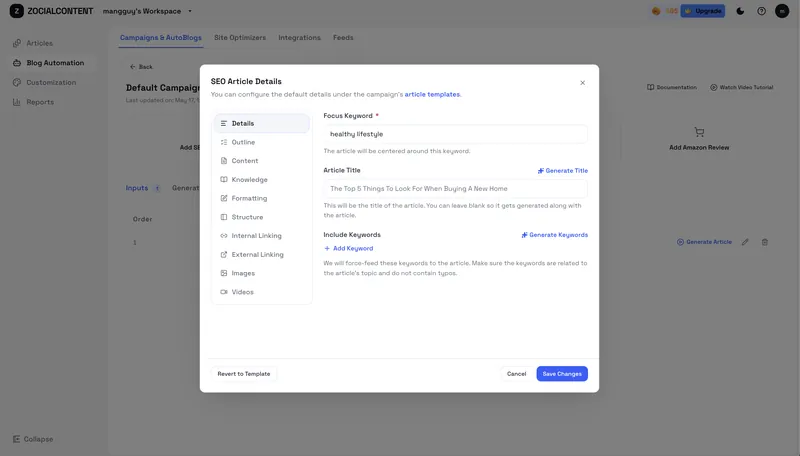Toggle dark mode moon icon

pyautogui.click(x=740, y=11)
